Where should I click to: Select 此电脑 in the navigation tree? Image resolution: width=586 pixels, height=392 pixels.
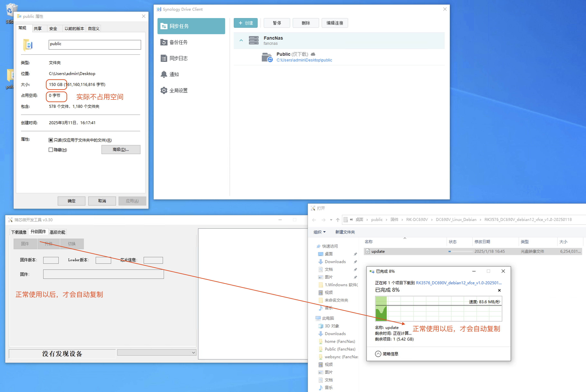[x=328, y=318]
